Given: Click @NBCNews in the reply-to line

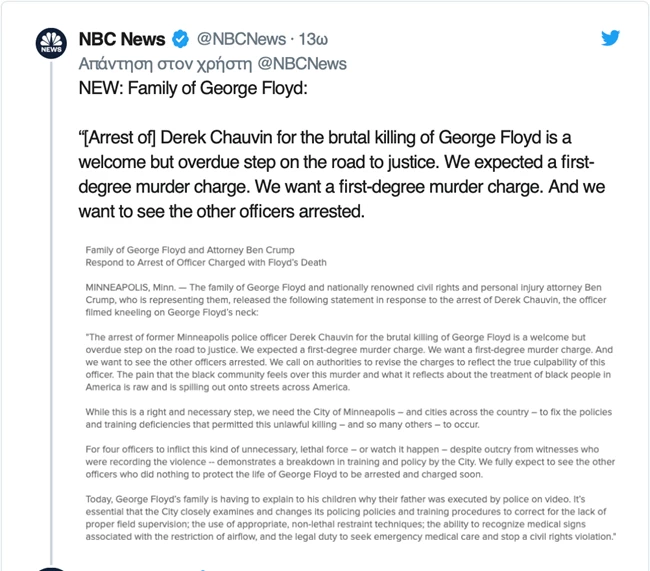Looking at the screenshot, I should coord(302,63).
